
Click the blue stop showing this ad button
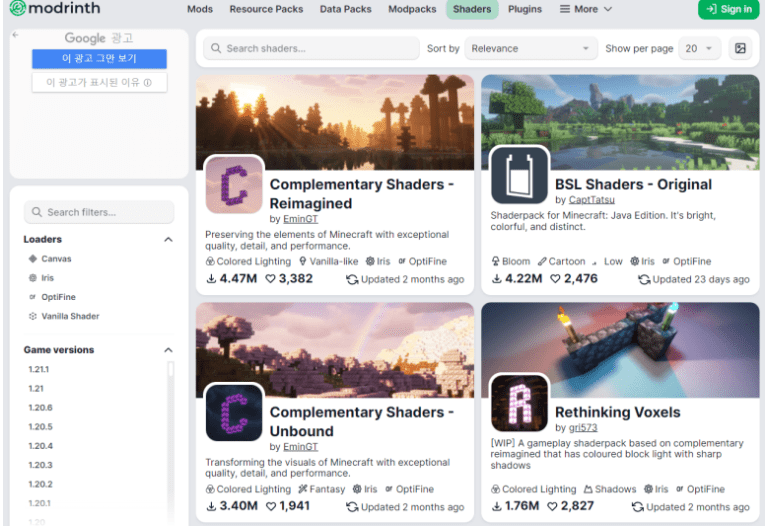(99, 59)
